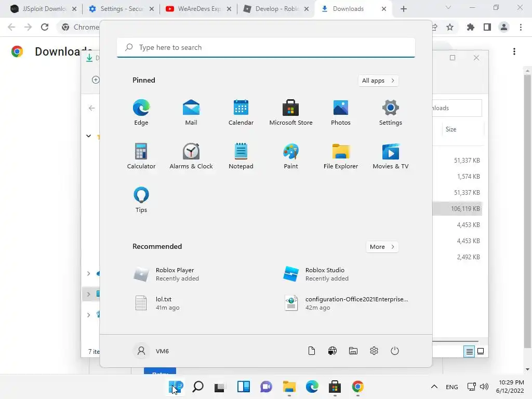The image size is (532, 399).
Task: Launch the Mail app
Action: [x=191, y=112]
